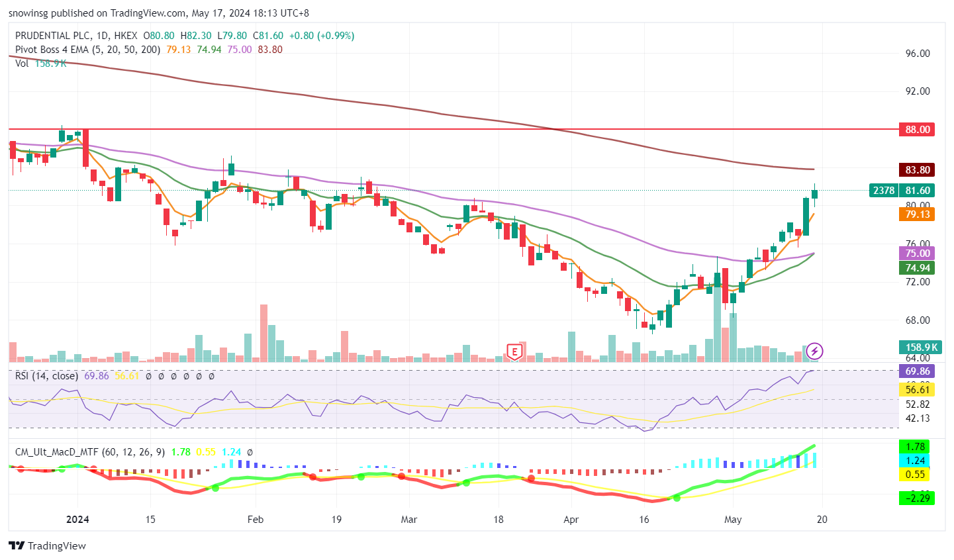
Task: Click the +0.80 (+0.99%) change value
Action: 321,36
